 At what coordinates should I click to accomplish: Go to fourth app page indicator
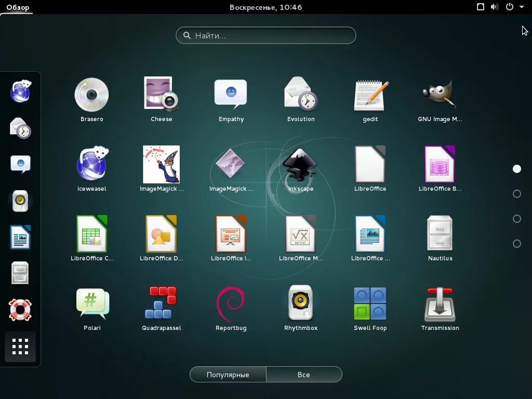click(517, 244)
